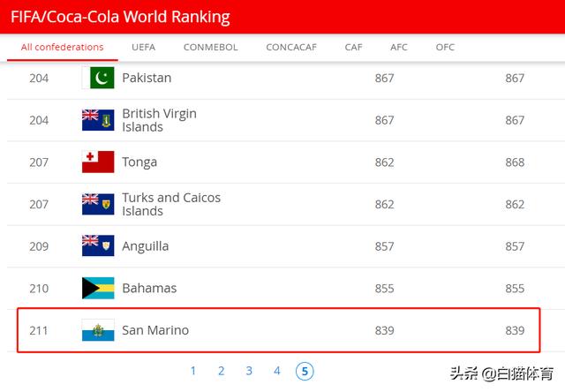Image resolution: width=565 pixels, height=392 pixels.
Task: Select the AFC tab
Action: 398,47
